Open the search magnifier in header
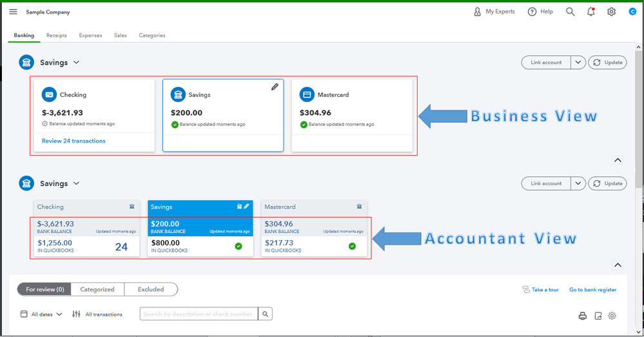This screenshot has height=337, width=644. 570,12
